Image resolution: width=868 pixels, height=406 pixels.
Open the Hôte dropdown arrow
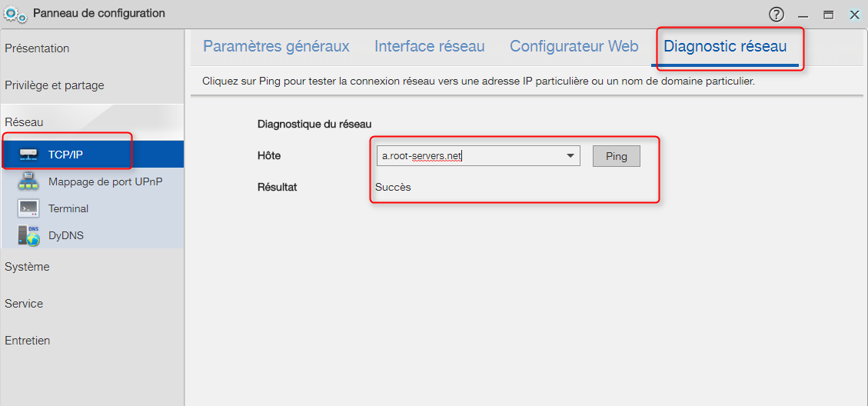[x=570, y=156]
